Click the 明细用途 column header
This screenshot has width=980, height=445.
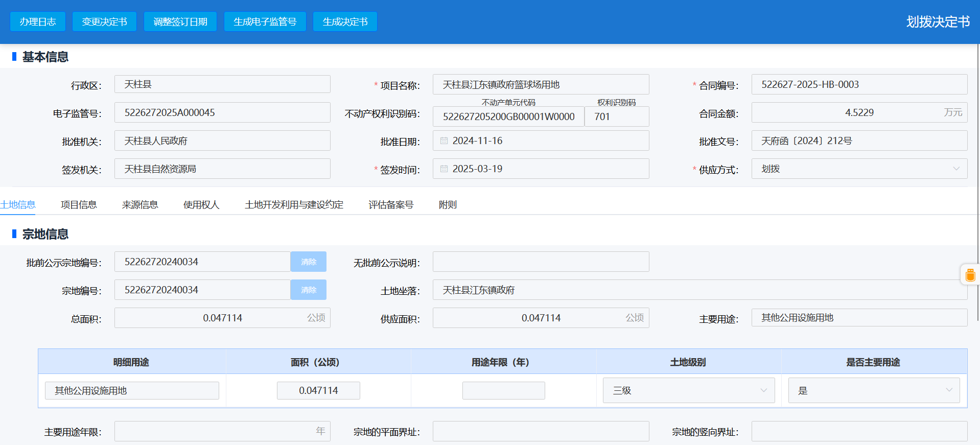pyautogui.click(x=131, y=362)
